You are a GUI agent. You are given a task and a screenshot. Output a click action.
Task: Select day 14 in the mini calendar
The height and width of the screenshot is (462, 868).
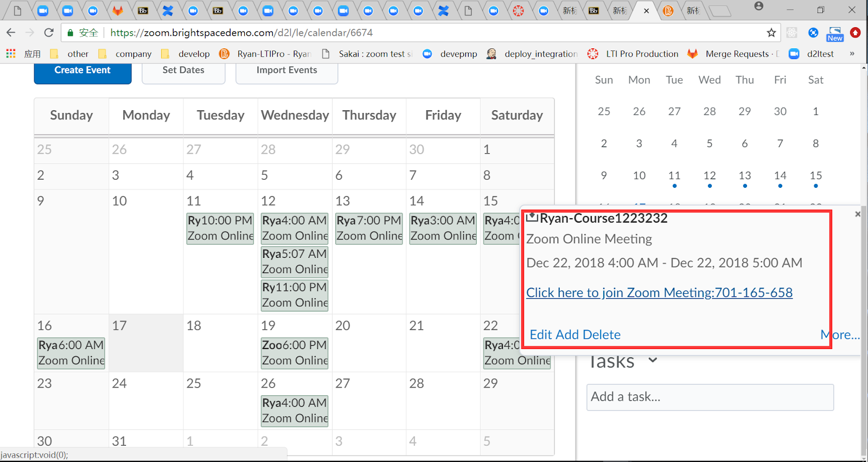[x=780, y=175]
